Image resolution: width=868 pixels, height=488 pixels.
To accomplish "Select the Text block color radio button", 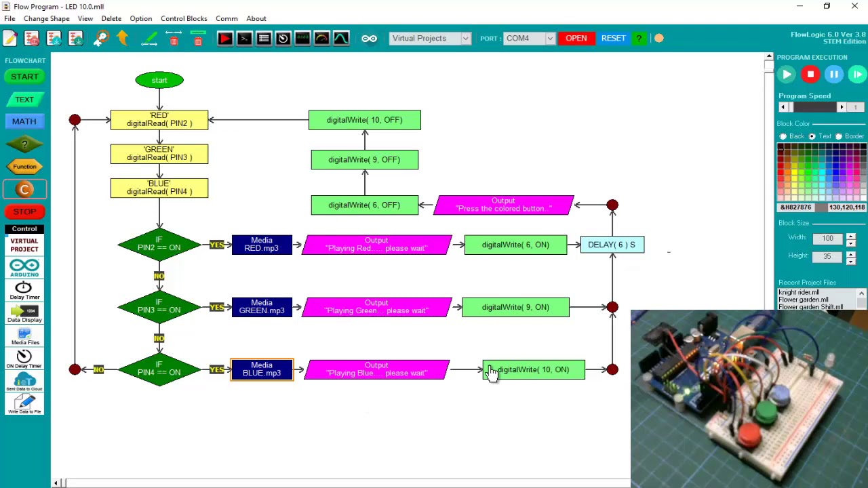I will click(812, 136).
